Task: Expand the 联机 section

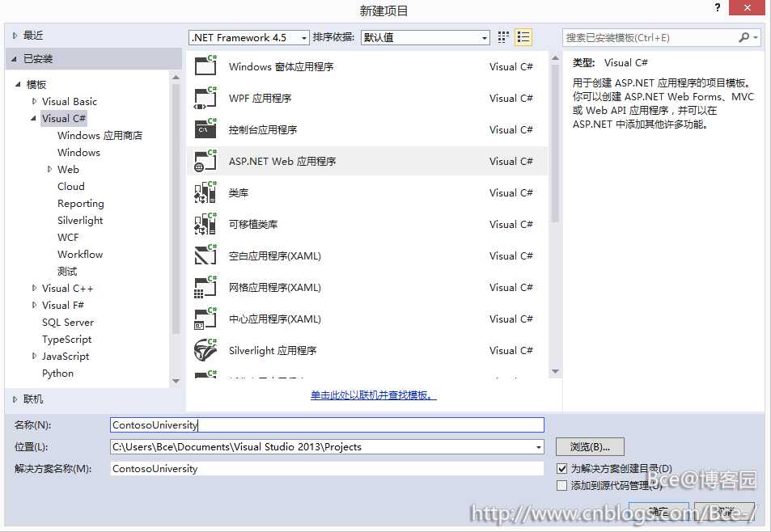Action: (15, 399)
